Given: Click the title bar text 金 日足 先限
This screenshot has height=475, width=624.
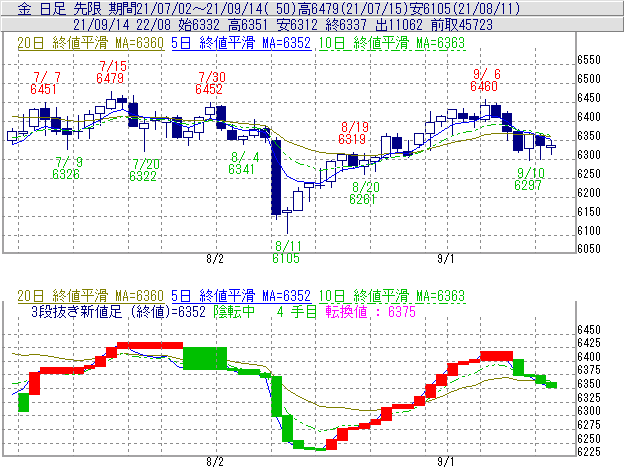Looking at the screenshot, I should click(x=59, y=8).
